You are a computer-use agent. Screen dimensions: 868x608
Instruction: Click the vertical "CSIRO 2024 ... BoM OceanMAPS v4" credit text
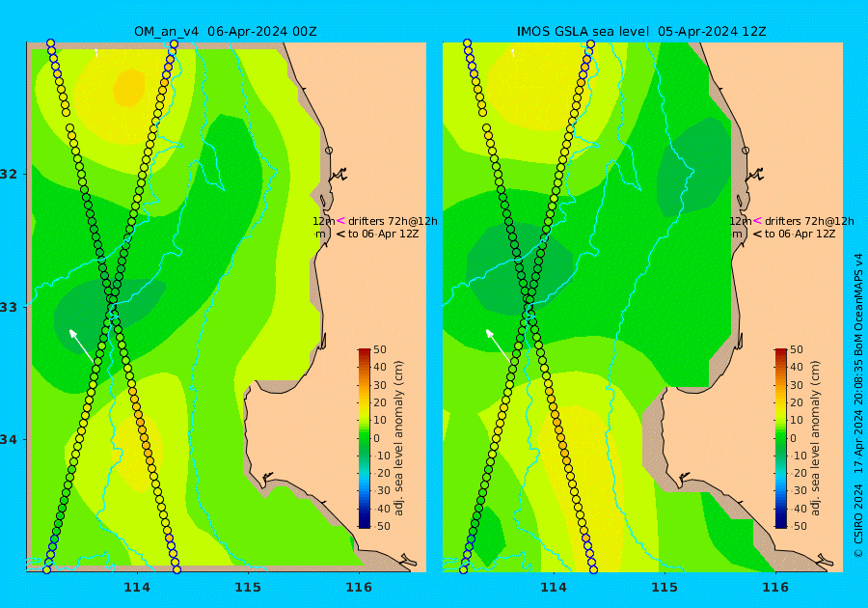pos(858,405)
